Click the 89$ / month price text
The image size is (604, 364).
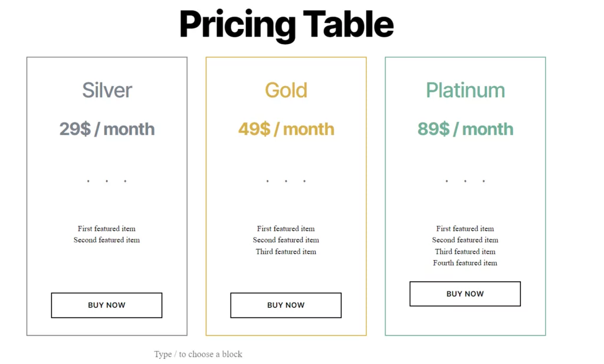pyautogui.click(x=465, y=129)
